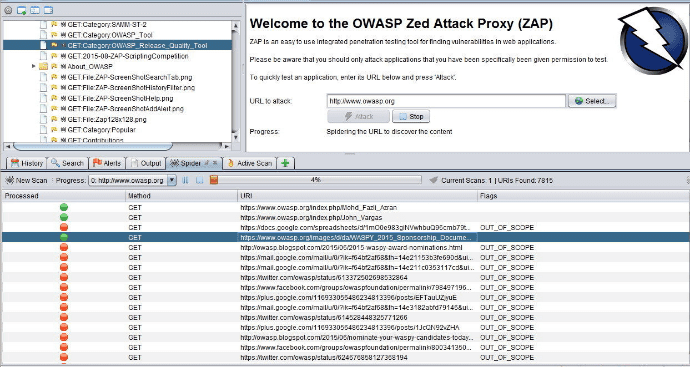Switch to the Search tab
This screenshot has height=367, width=690.
click(67, 163)
